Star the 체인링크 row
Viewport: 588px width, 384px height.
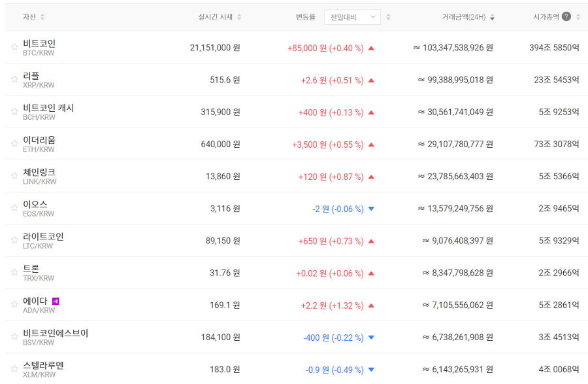(x=14, y=176)
